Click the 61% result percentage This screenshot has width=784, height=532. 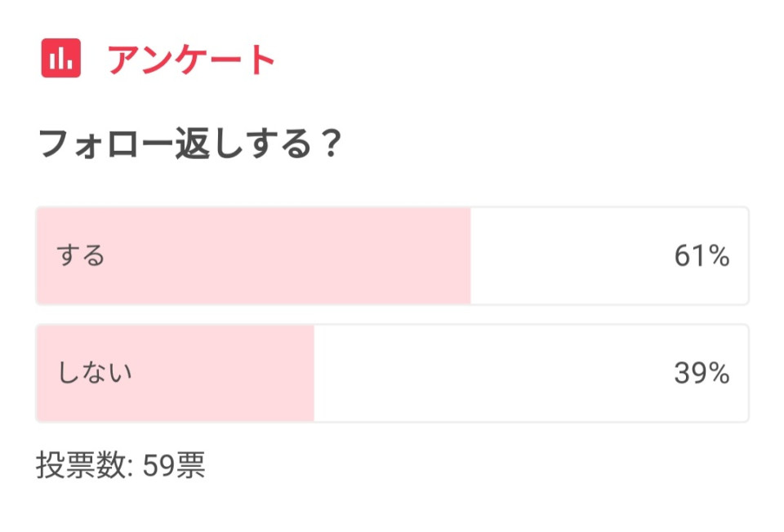701,256
